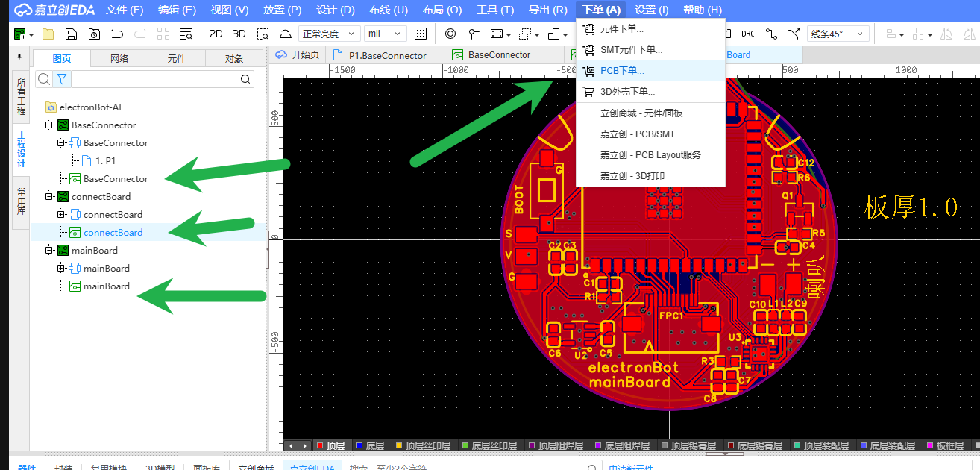Expand the connectBoard schematic sub-node
The image size is (980, 470).
[x=61, y=215]
